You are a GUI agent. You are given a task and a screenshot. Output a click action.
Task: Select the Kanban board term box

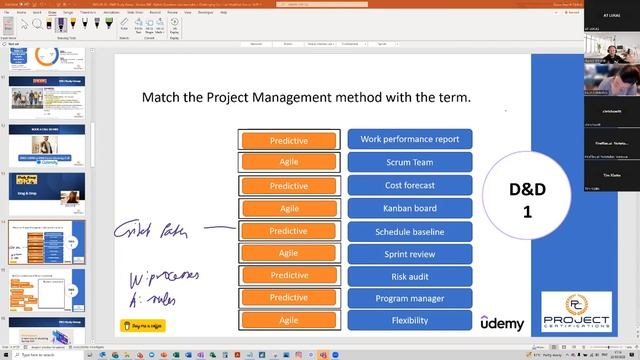coord(410,209)
